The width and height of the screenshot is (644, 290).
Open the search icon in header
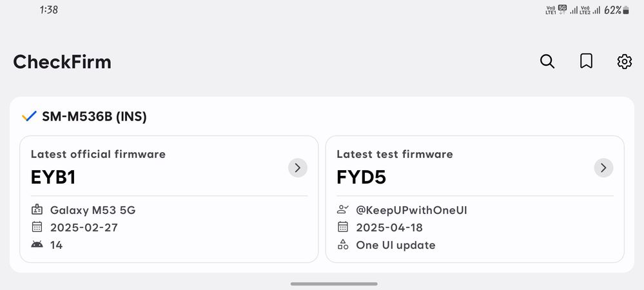point(547,62)
